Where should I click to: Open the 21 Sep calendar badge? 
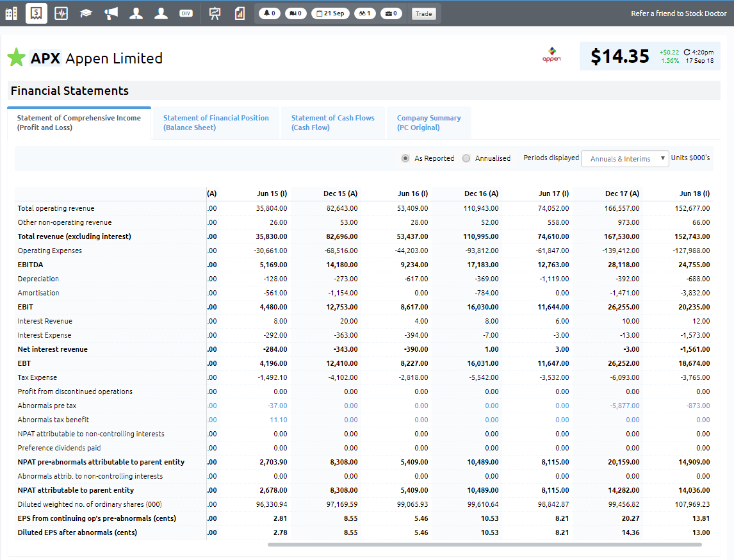(330, 13)
